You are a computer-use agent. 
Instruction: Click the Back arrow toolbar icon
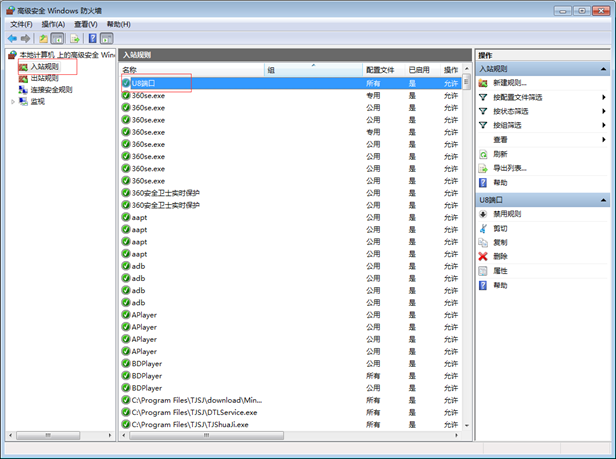[12, 39]
